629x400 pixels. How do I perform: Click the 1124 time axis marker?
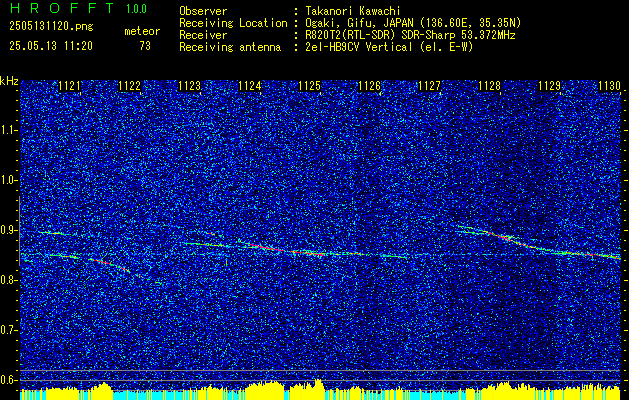click(x=250, y=86)
